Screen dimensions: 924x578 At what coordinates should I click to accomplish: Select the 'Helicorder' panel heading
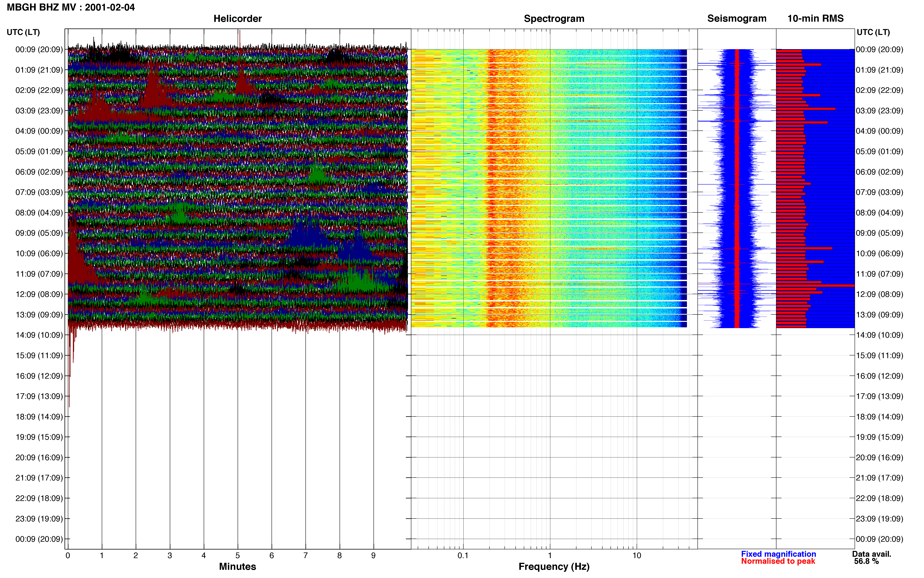237,18
